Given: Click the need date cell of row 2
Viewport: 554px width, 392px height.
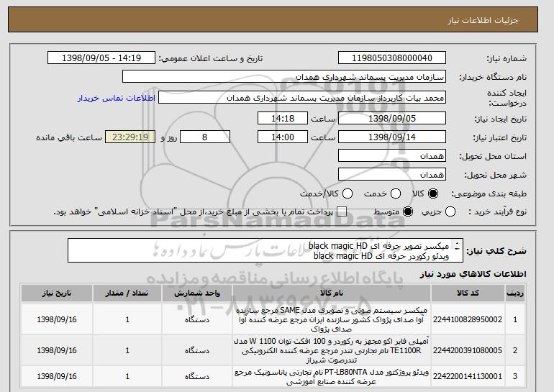Looking at the screenshot, I should [57, 350].
